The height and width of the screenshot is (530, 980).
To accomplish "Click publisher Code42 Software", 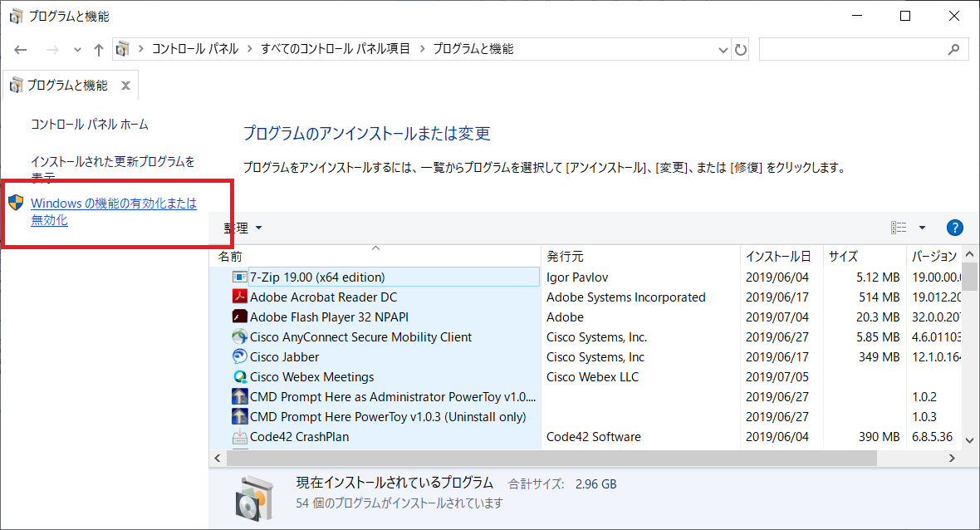I will tap(594, 437).
